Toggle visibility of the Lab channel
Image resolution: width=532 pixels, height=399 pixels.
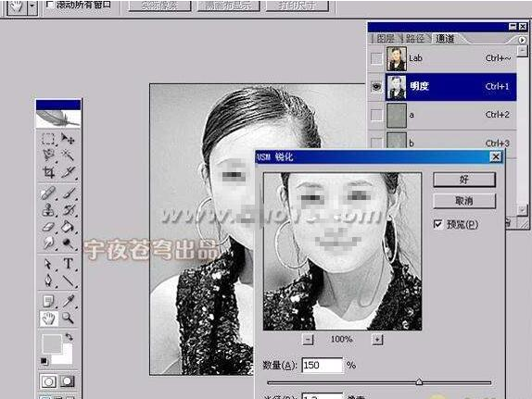coord(376,58)
